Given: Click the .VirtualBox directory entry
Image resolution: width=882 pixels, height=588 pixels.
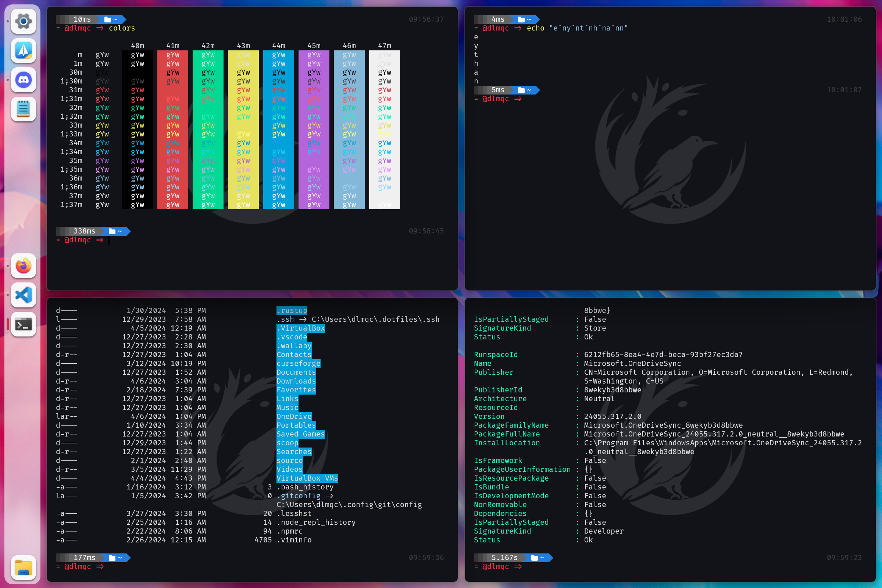Looking at the screenshot, I should pos(301,328).
